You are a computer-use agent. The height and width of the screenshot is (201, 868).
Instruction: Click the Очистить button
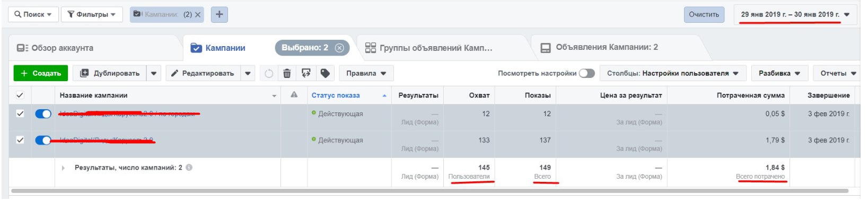704,14
